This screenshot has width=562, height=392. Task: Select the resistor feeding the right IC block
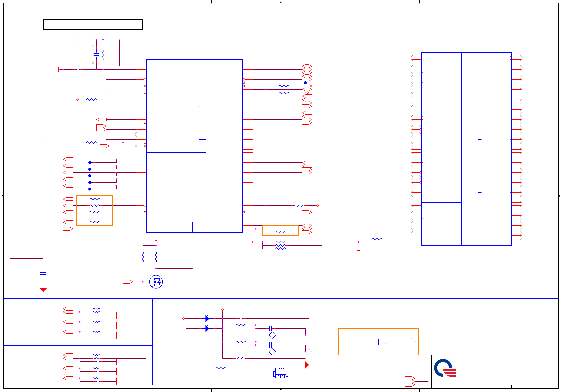click(377, 239)
